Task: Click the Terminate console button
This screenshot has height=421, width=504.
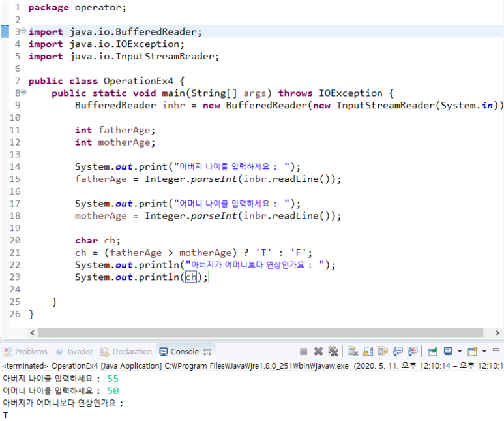Action: coord(303,351)
